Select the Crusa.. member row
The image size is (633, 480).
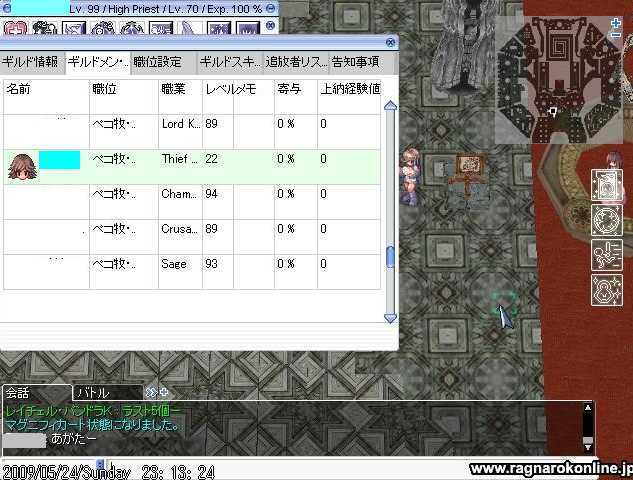pos(192,237)
